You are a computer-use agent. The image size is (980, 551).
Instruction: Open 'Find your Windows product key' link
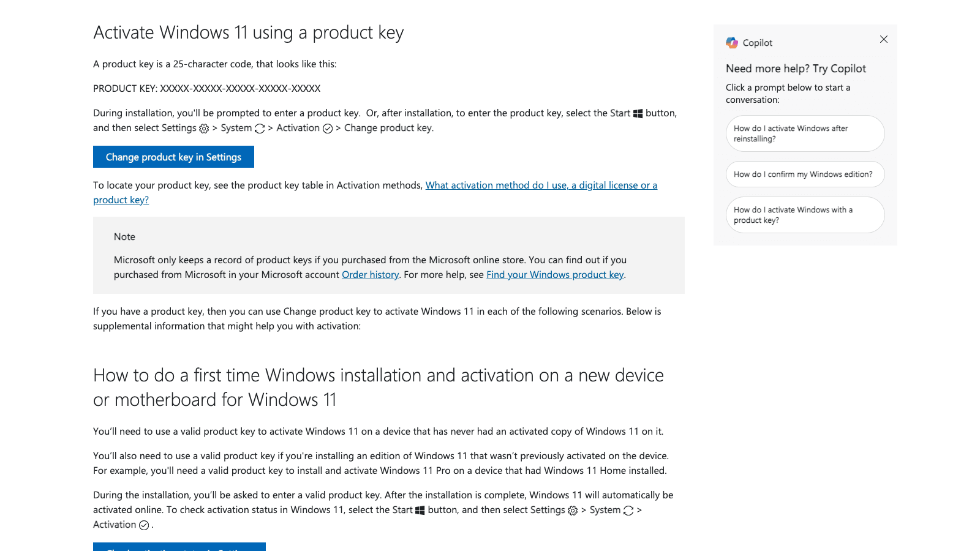pos(555,274)
